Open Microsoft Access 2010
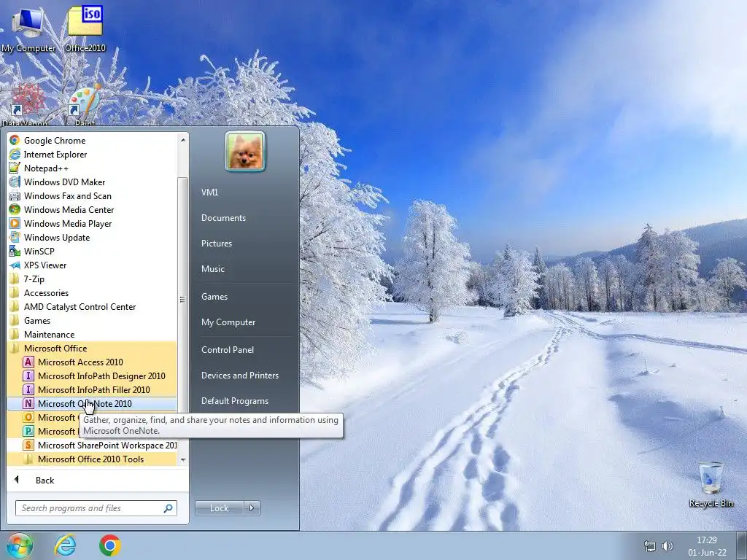This screenshot has height=560, width=747. coord(91,362)
